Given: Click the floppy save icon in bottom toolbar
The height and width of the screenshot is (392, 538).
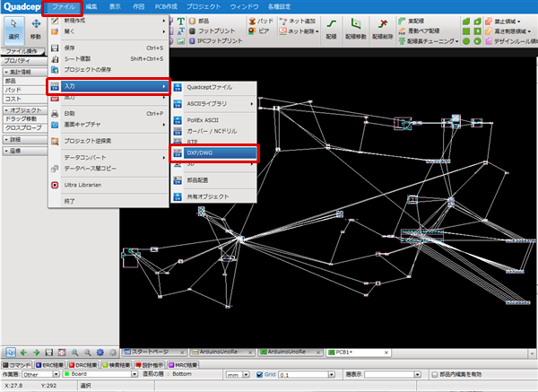Looking at the screenshot, I should click(x=49, y=353).
